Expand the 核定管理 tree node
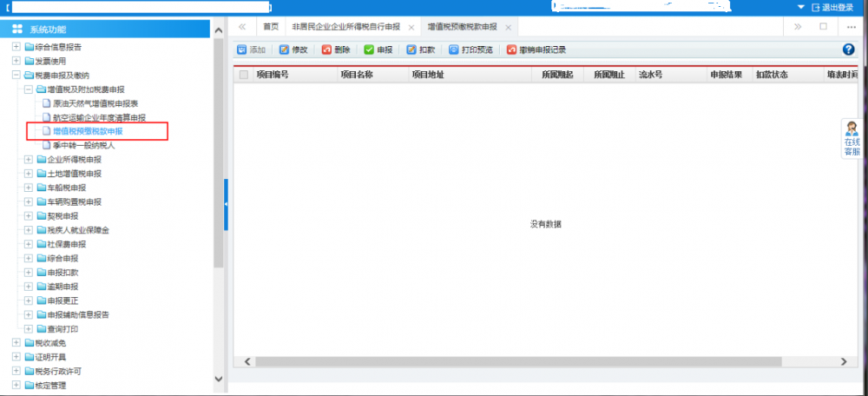Image resolution: width=868 pixels, height=396 pixels. 16,385
